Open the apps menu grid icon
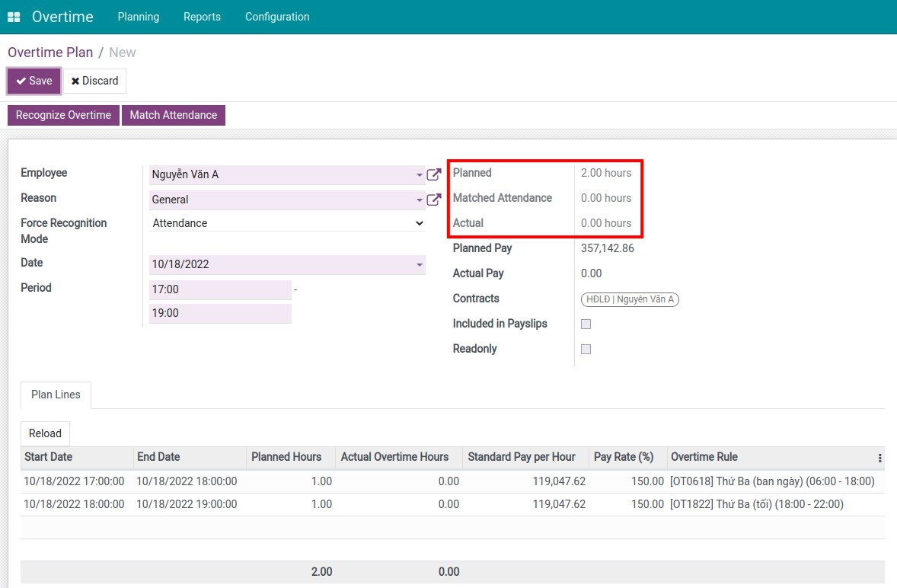This screenshot has width=897, height=588. click(13, 16)
